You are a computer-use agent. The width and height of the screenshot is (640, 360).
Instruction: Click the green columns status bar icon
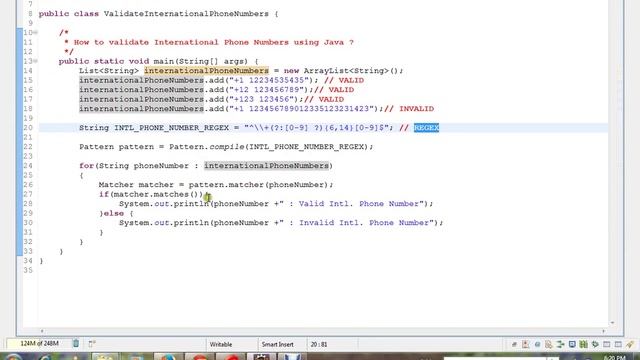coord(584,344)
